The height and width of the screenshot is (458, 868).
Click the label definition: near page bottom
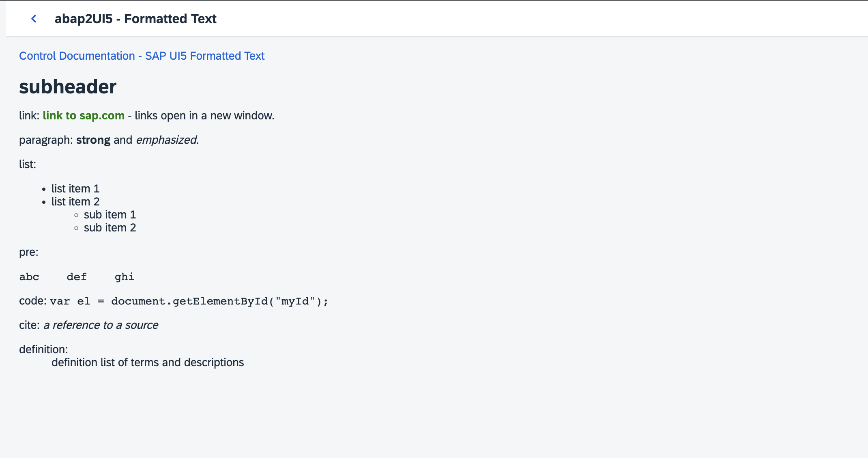(43, 348)
